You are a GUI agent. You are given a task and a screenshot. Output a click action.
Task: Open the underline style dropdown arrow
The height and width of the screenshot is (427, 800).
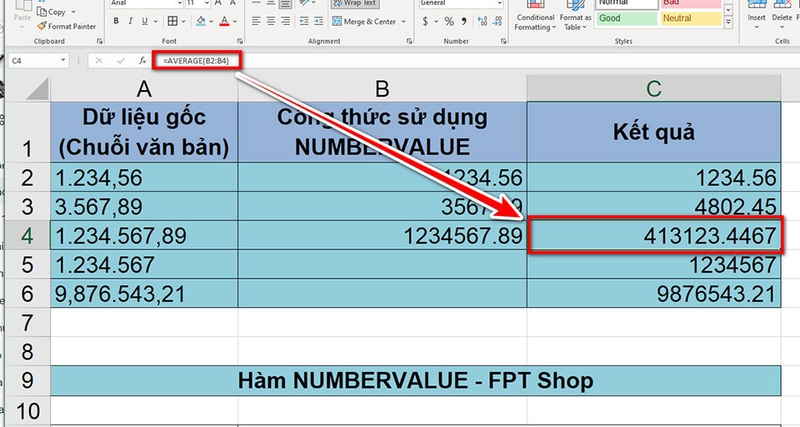[155, 21]
